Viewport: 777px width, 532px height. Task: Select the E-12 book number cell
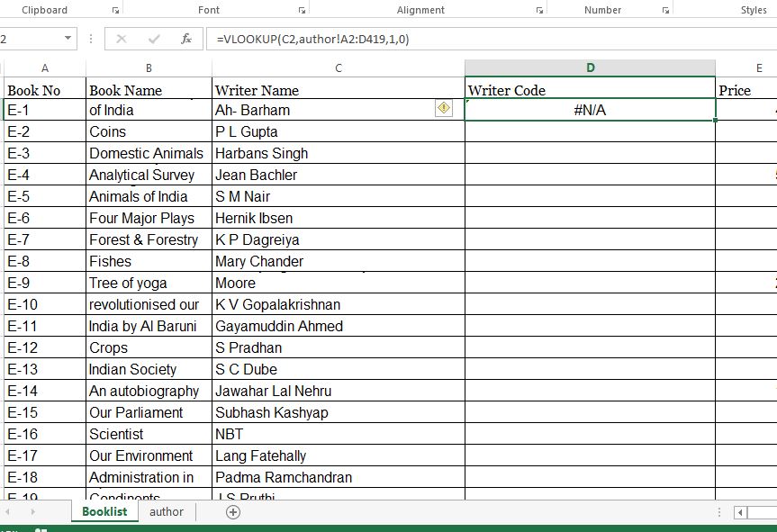click(x=45, y=347)
